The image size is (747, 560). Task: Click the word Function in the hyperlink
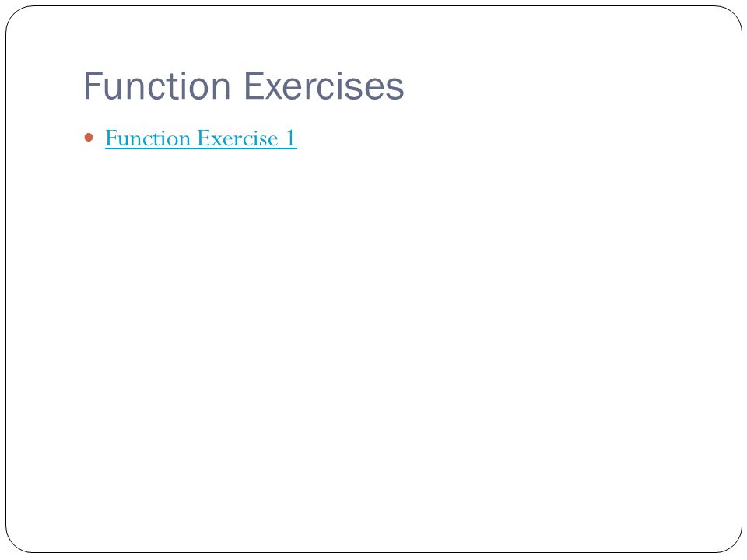pos(148,138)
